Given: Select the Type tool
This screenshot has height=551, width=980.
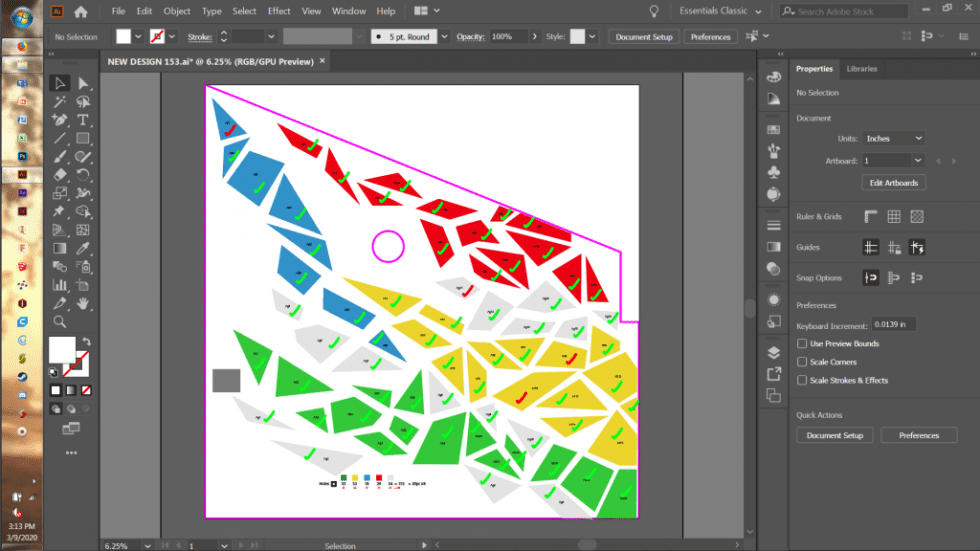Looking at the screenshot, I should [84, 120].
